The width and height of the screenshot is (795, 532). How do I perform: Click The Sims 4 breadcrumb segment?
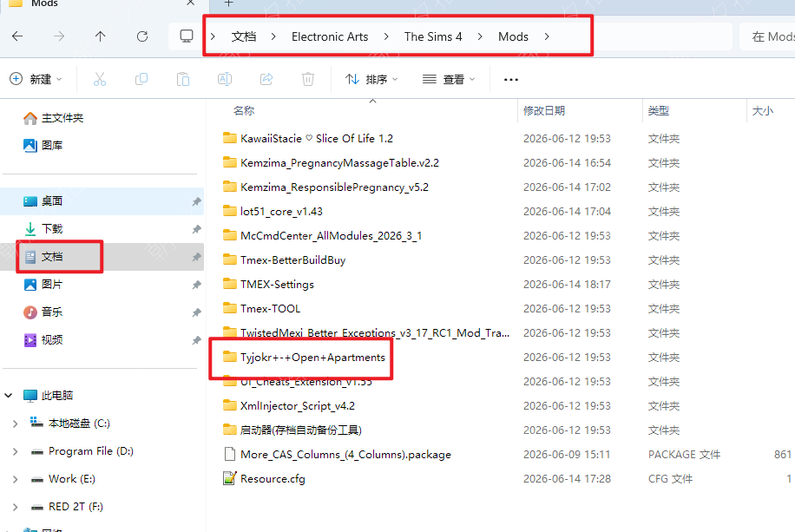[x=433, y=36]
